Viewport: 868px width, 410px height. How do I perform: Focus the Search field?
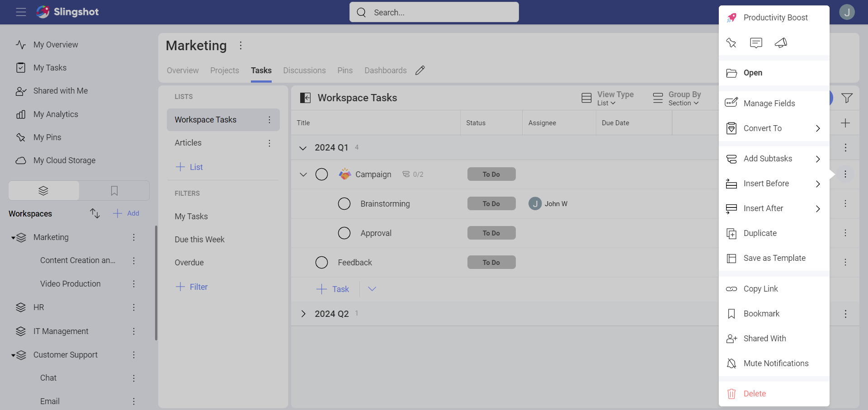click(434, 12)
